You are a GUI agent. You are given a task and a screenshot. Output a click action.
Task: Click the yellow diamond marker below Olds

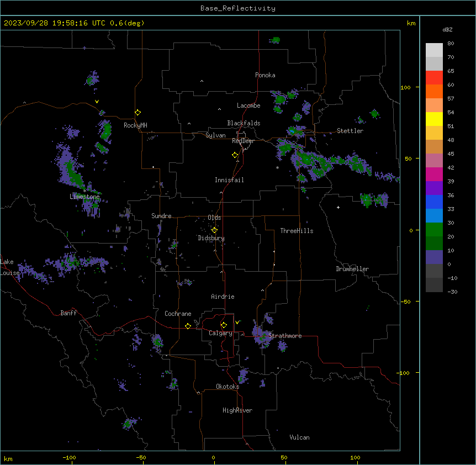(214, 230)
